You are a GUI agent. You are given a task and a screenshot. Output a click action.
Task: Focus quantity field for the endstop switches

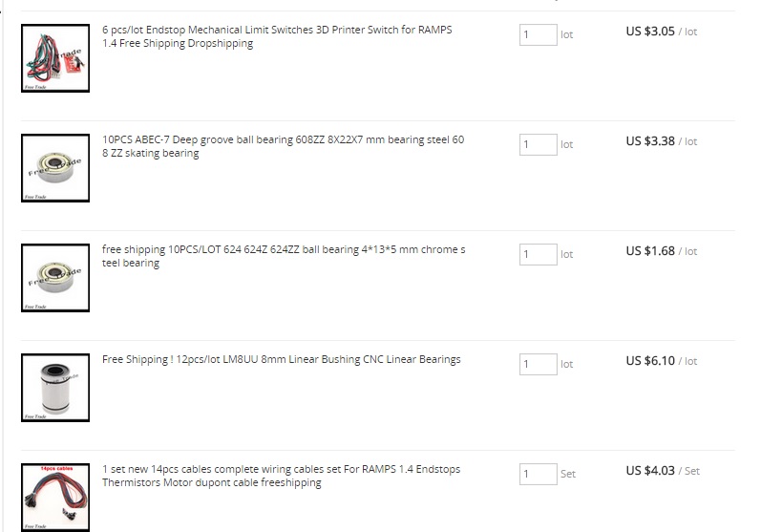[x=539, y=34]
